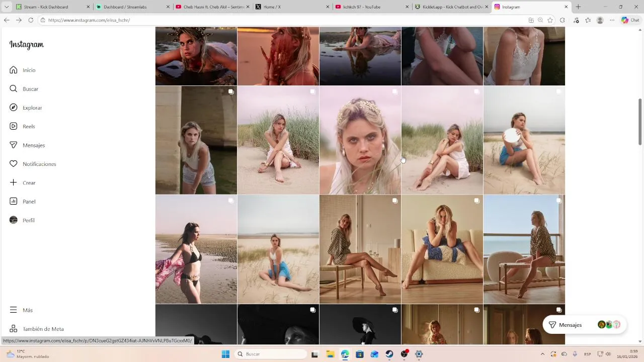Open OBS Studio from taskbar
Image resolution: width=644 pixels, height=362 pixels.
[x=404, y=354]
